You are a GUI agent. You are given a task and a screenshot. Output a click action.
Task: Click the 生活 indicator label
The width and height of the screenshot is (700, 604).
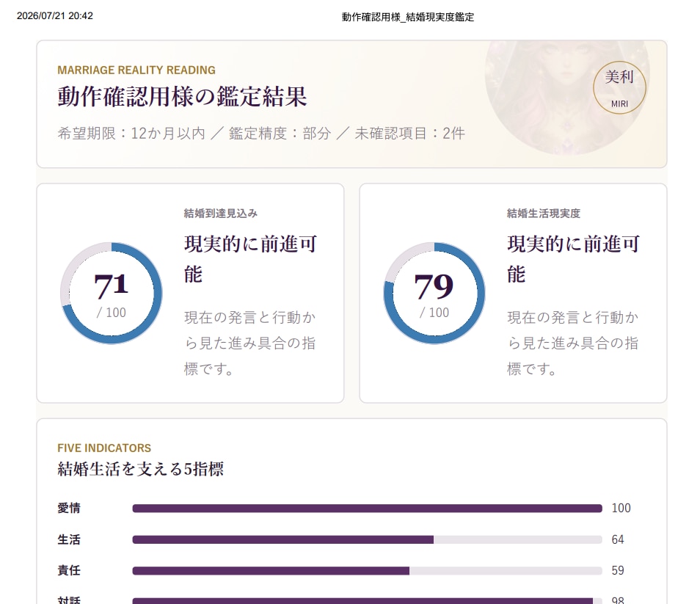(69, 539)
